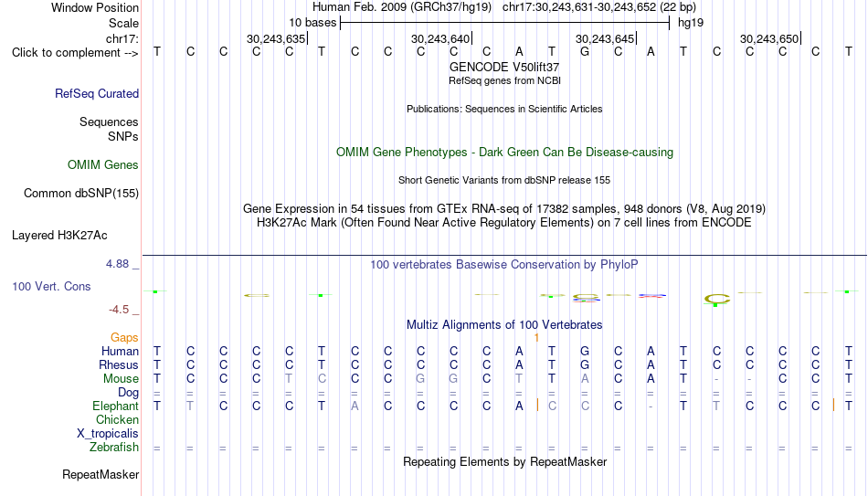This screenshot has width=868, height=496.
Task: Click the OMIM Gene Phenotypes track title
Action: click(505, 153)
